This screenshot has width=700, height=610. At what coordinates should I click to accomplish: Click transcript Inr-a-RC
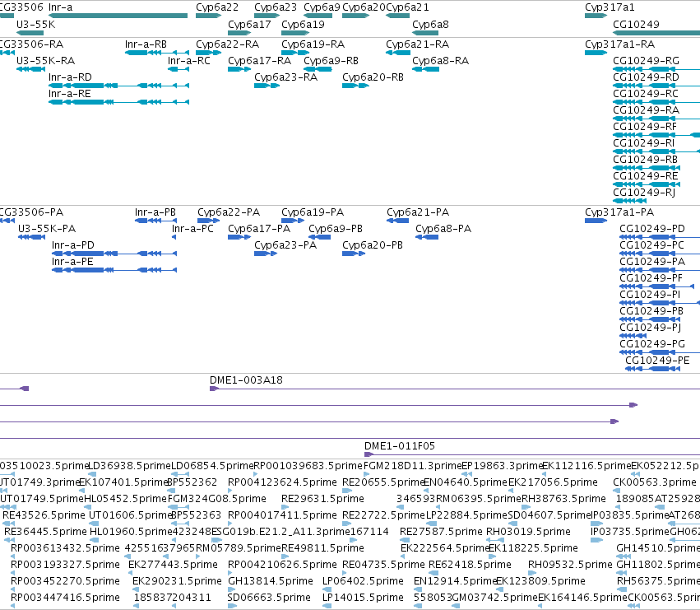178,69
